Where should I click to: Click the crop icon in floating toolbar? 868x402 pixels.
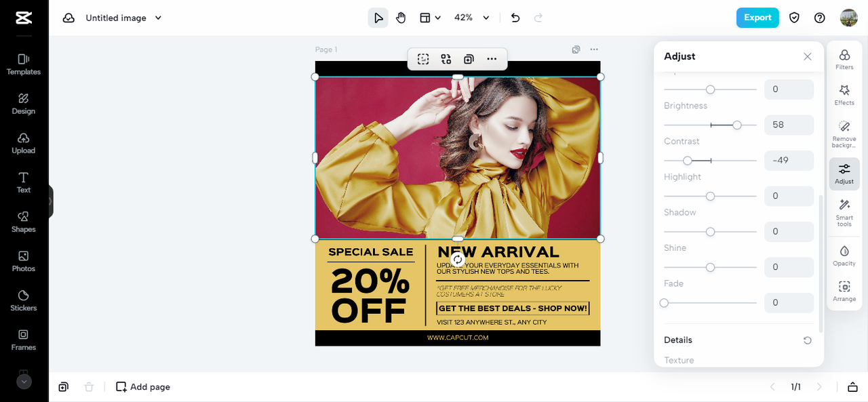click(x=423, y=59)
